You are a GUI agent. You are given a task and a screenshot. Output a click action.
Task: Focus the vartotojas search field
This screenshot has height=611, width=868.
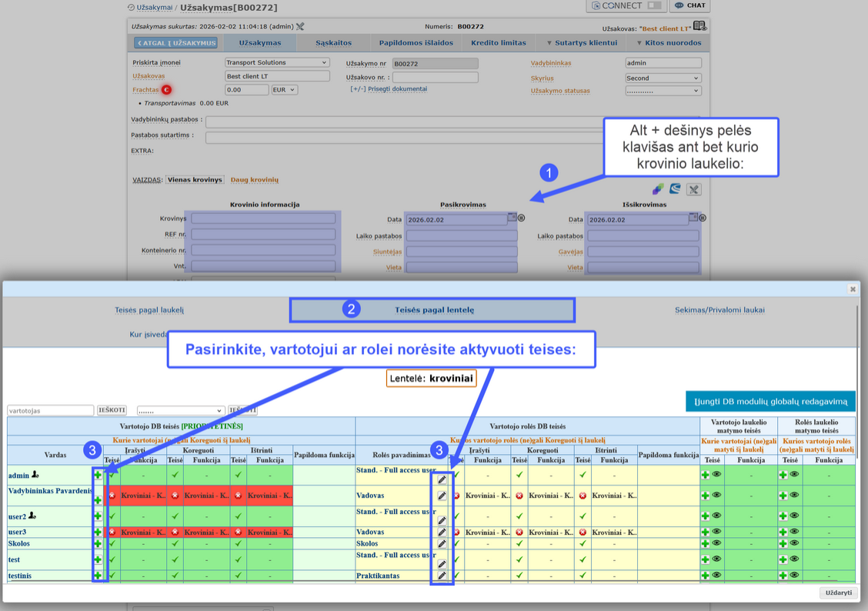tap(50, 411)
